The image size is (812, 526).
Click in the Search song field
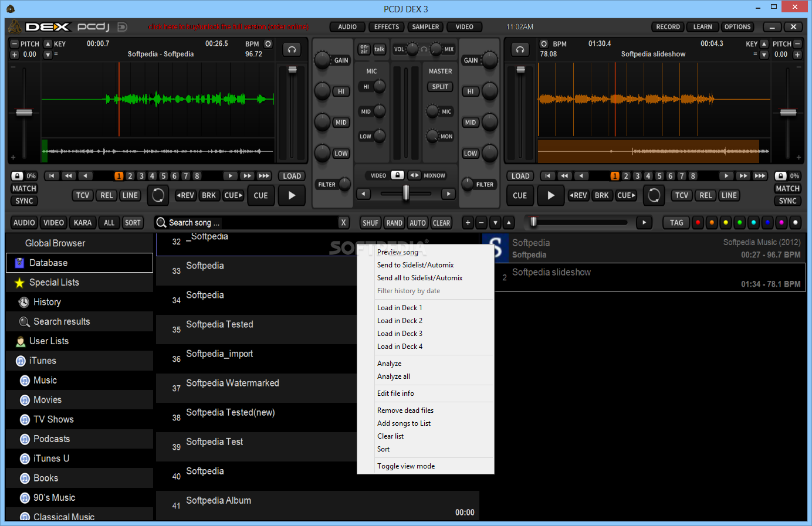[252, 223]
